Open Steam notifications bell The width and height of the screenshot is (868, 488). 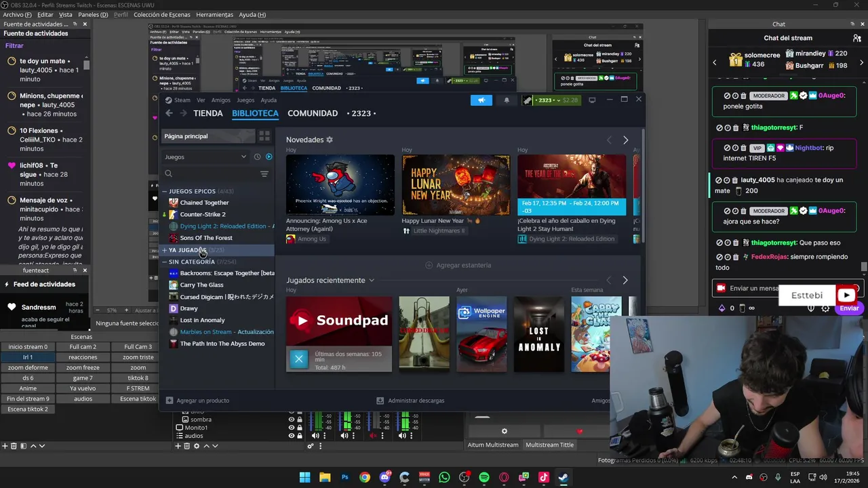coord(507,100)
